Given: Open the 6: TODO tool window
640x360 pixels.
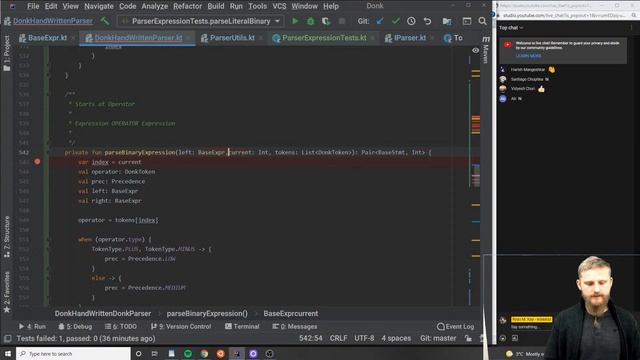Looking at the screenshot, I should pos(121,327).
